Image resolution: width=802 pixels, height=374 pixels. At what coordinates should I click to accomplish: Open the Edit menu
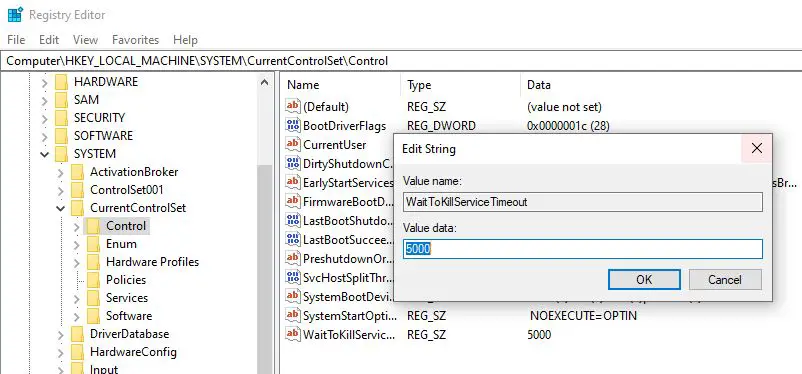click(49, 40)
